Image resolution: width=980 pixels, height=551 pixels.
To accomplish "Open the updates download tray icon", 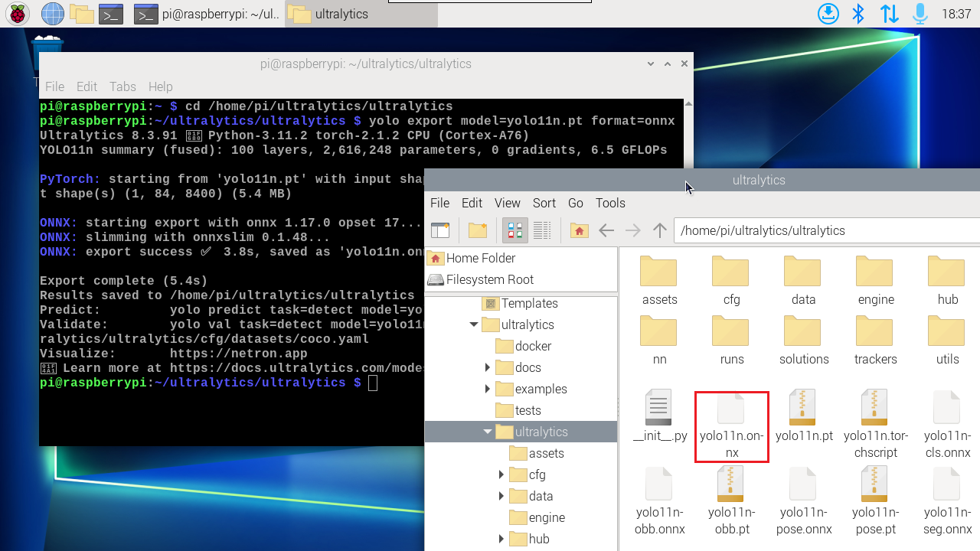I will [828, 14].
